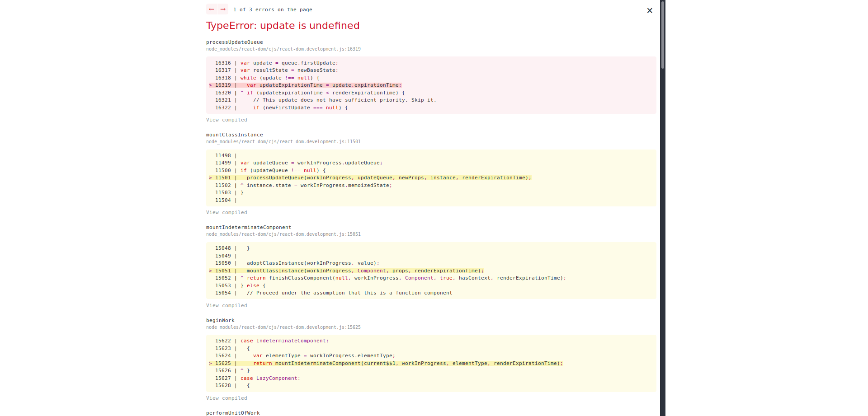Close the error overlay with X
Image resolution: width=868 pixels, height=416 pixels.
tap(650, 10)
